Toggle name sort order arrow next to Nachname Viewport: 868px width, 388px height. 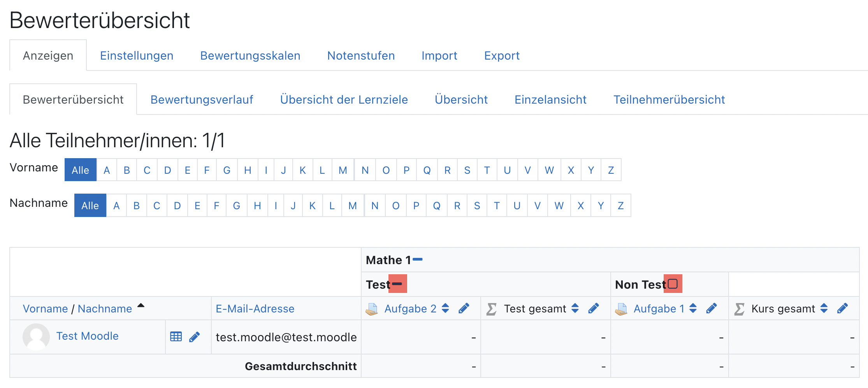coord(141,306)
